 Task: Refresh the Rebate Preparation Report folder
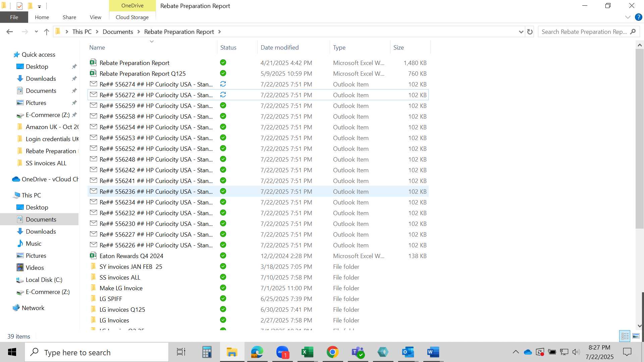[530, 32]
